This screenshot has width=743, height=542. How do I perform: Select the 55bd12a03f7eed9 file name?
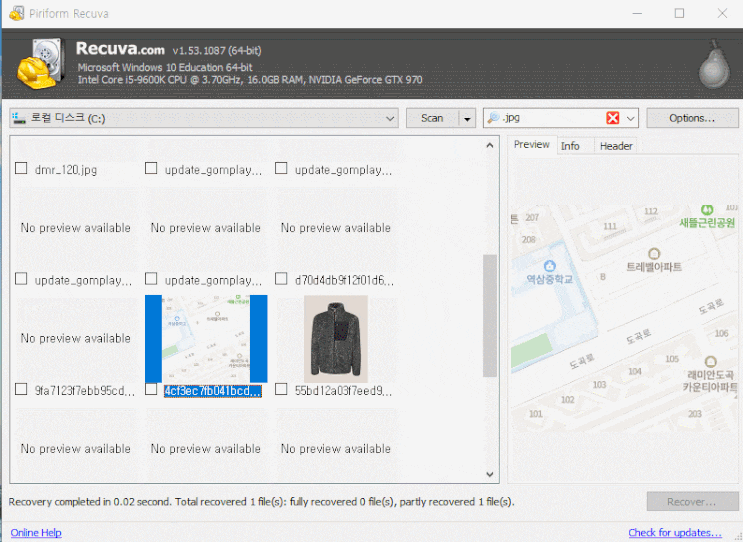click(x=344, y=391)
